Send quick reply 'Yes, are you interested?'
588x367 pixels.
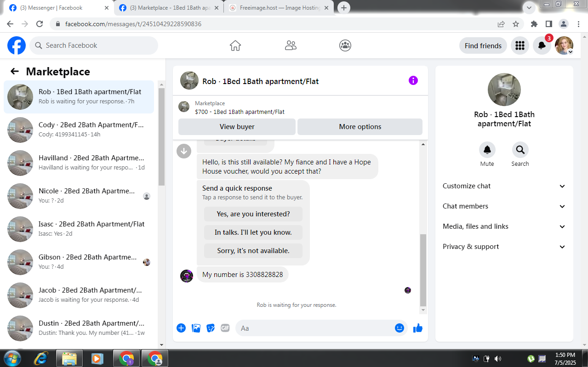pyautogui.click(x=253, y=214)
